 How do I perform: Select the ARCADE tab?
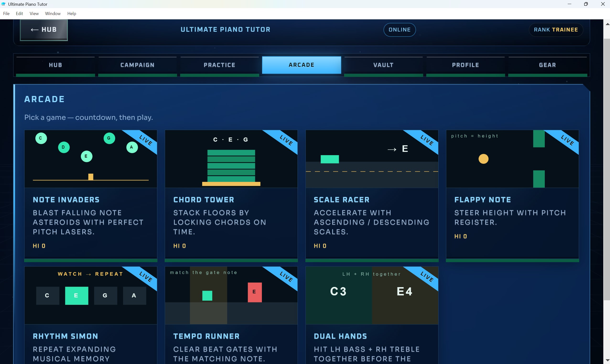[x=302, y=65]
